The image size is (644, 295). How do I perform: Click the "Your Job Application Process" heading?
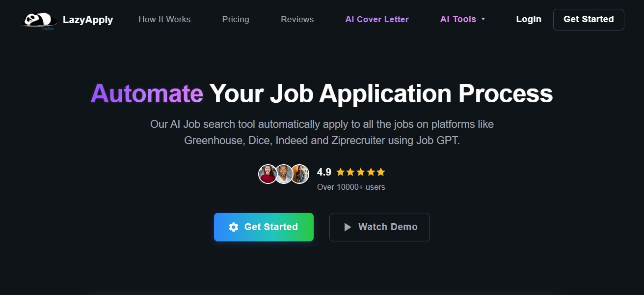(x=381, y=93)
